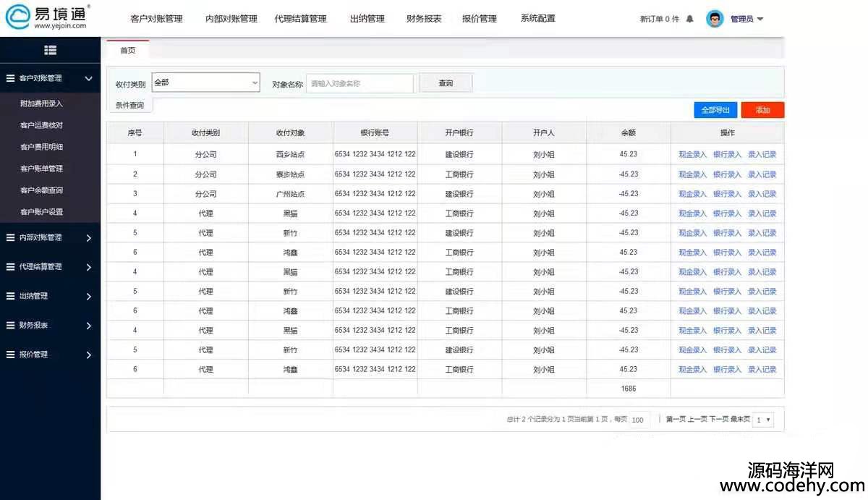
Task: Click the per-page count field showing 100
Action: coord(638,420)
